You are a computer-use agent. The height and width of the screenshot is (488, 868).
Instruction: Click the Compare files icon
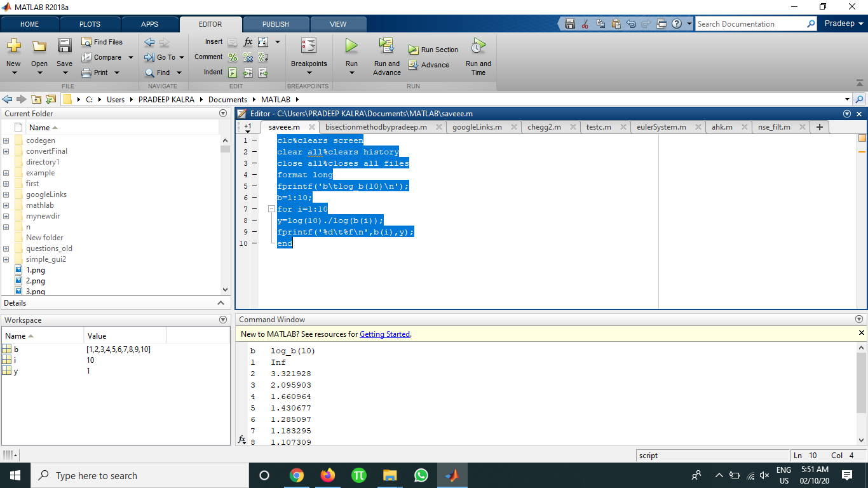coord(87,57)
